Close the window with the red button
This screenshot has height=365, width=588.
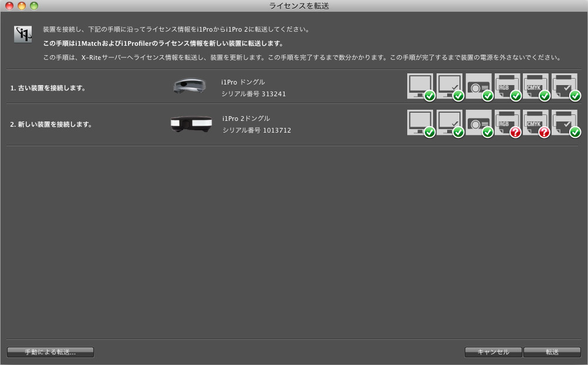point(9,6)
